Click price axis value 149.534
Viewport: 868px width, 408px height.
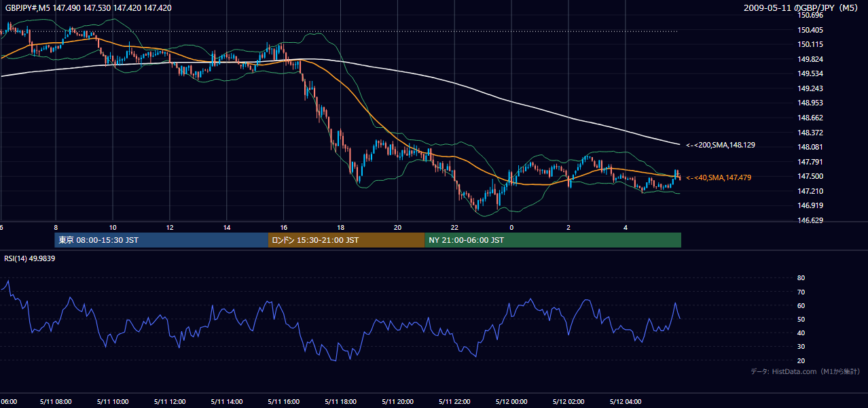810,73
